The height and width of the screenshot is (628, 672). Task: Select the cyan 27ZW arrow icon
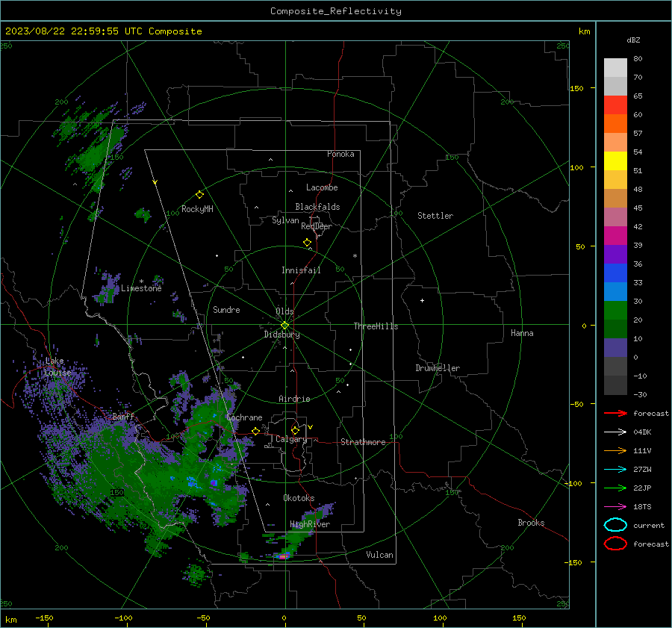pos(615,470)
